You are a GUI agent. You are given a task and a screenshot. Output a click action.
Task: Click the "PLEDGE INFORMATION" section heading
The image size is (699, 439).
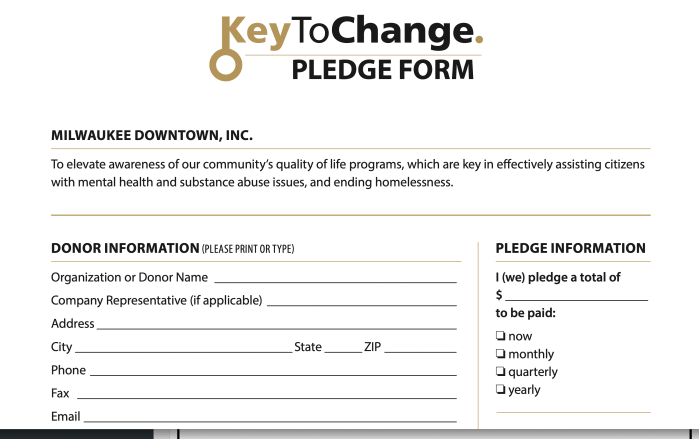coord(570,249)
